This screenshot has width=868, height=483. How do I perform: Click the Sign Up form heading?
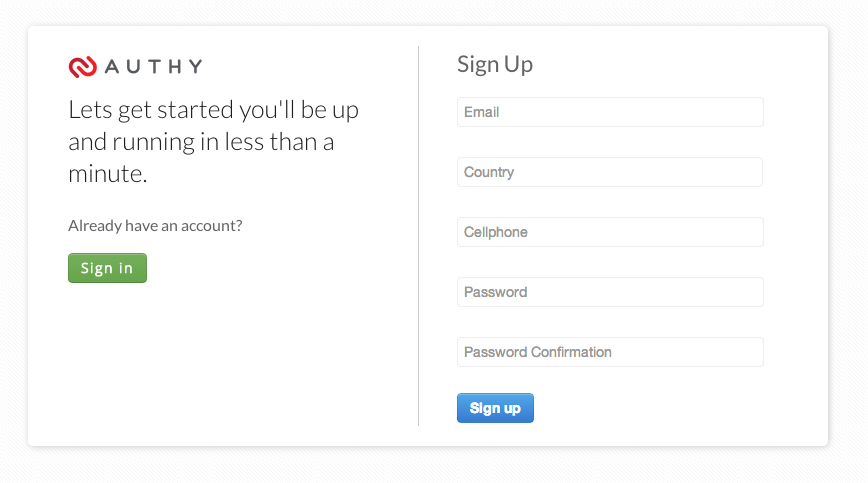coord(495,65)
